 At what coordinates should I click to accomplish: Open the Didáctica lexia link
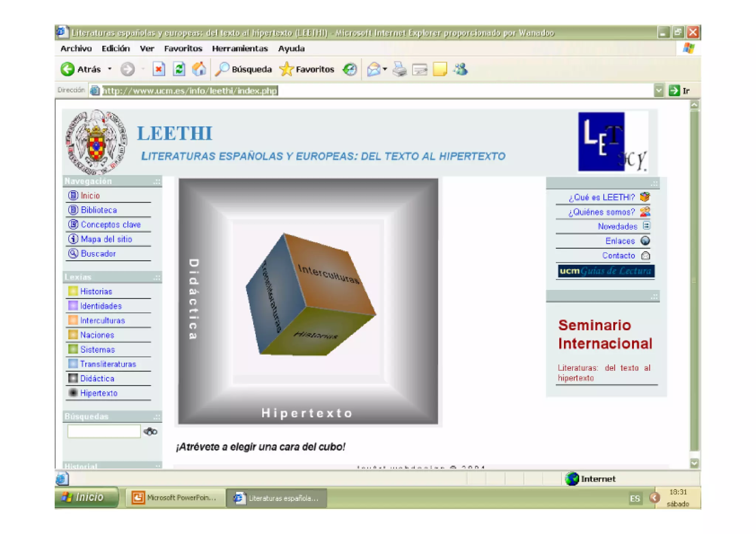(97, 378)
